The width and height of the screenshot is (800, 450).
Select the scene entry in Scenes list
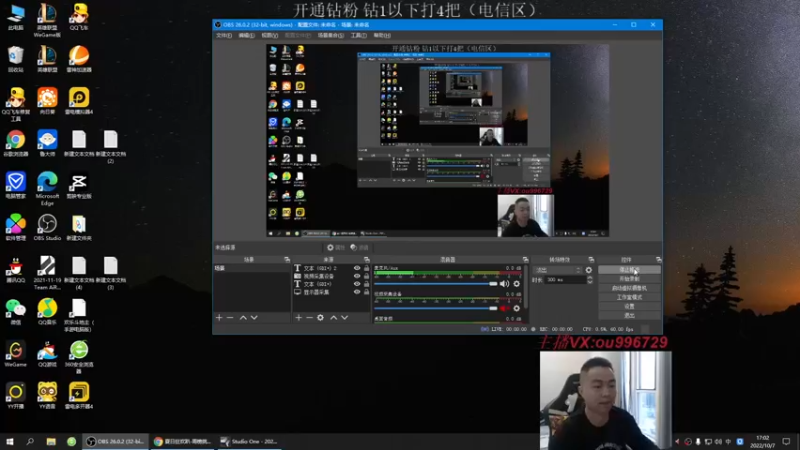coord(252,268)
